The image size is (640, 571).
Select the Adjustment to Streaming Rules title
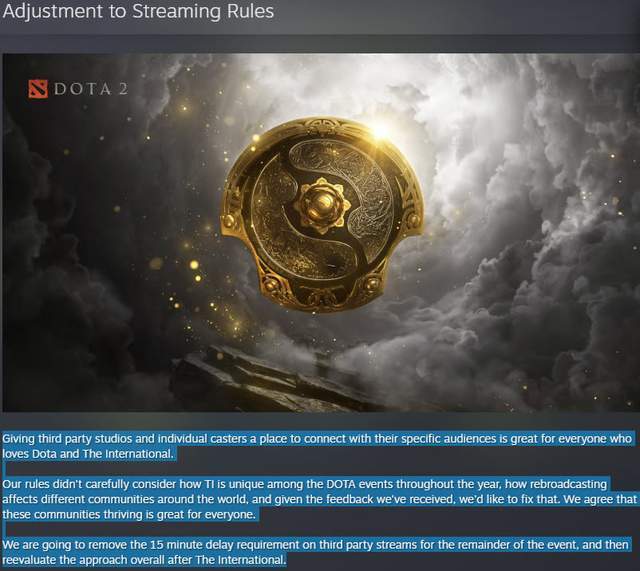click(138, 11)
